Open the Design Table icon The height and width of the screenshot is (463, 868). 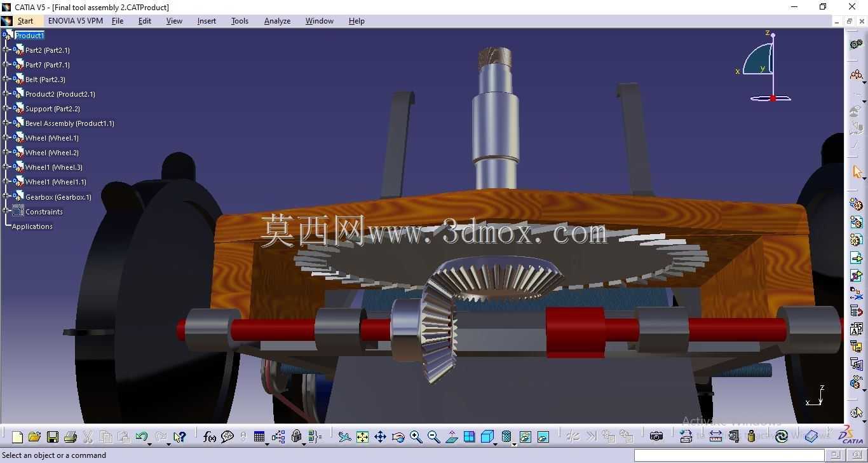pyautogui.click(x=259, y=437)
